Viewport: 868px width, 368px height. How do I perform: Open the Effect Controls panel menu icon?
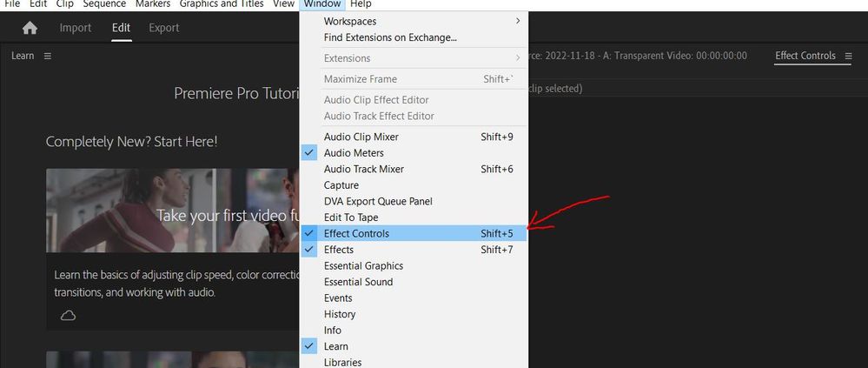coord(848,56)
